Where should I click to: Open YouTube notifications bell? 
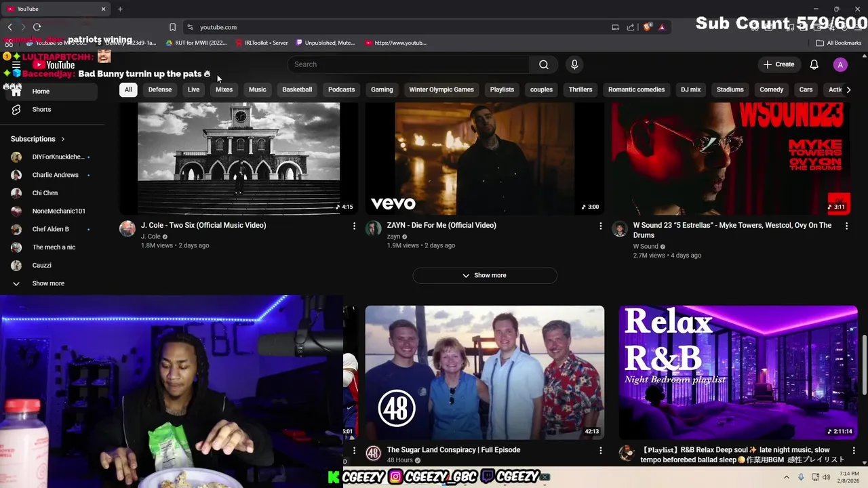(x=814, y=64)
